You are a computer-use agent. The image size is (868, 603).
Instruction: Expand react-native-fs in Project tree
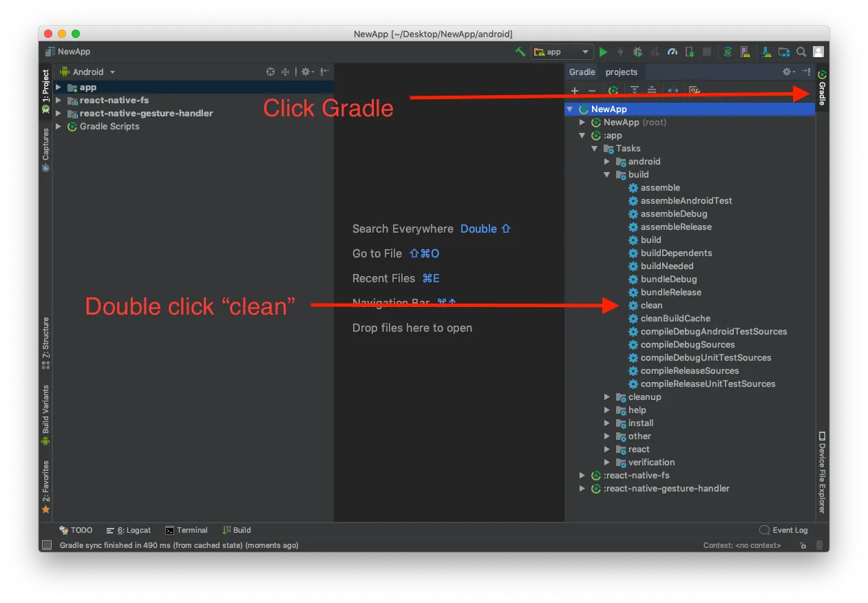point(59,100)
